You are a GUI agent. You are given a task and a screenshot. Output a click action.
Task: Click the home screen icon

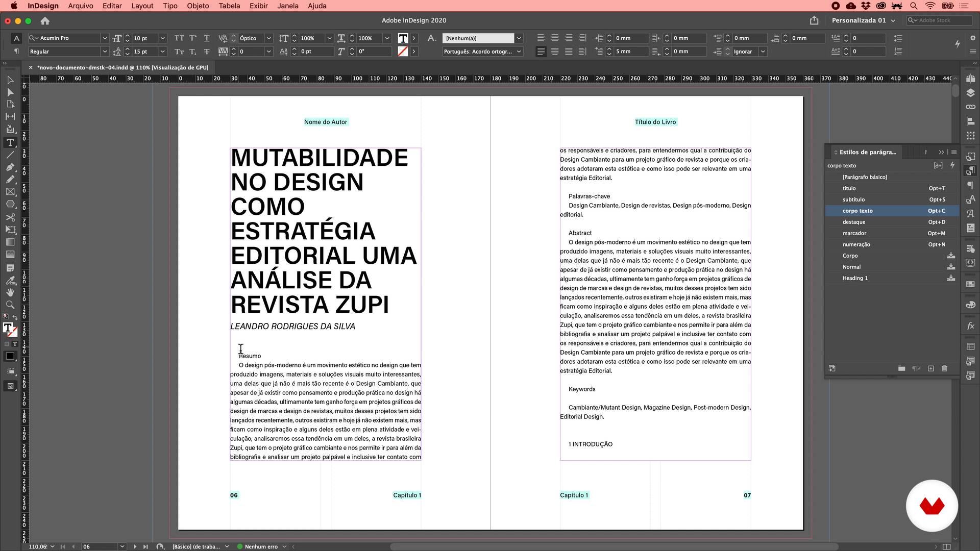(x=45, y=21)
